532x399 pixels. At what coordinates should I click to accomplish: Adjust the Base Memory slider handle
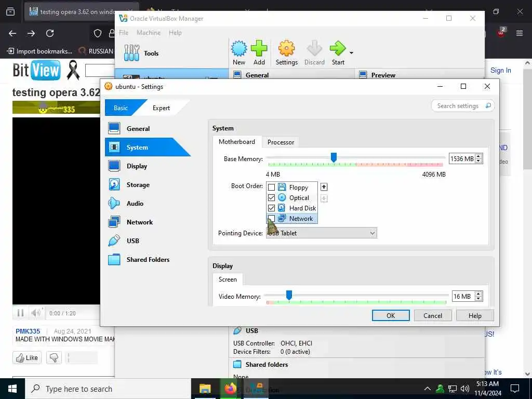tap(334, 157)
